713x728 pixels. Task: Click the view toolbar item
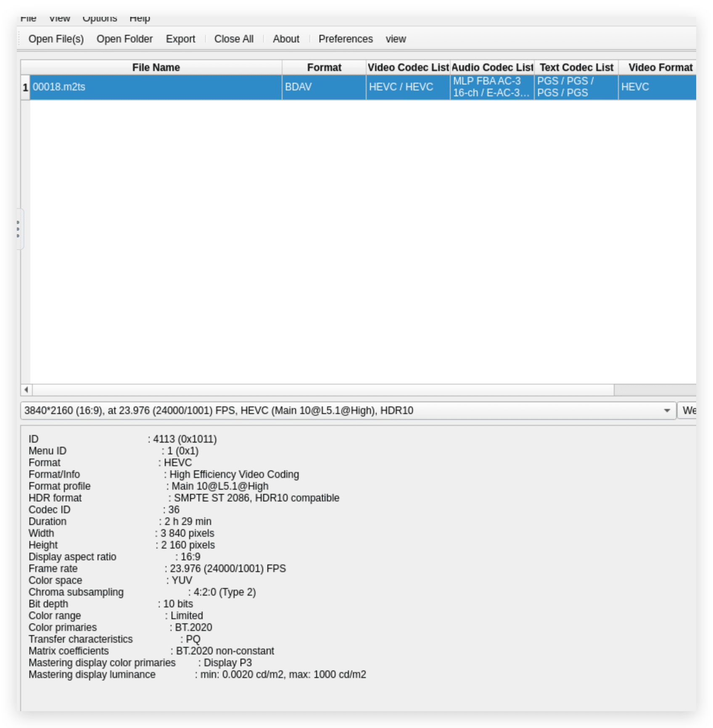click(x=396, y=39)
